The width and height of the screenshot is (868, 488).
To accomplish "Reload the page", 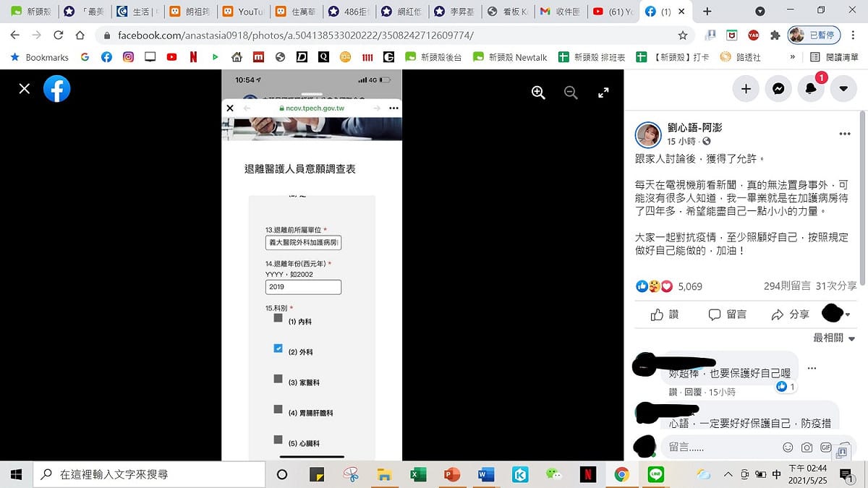I will 59,35.
